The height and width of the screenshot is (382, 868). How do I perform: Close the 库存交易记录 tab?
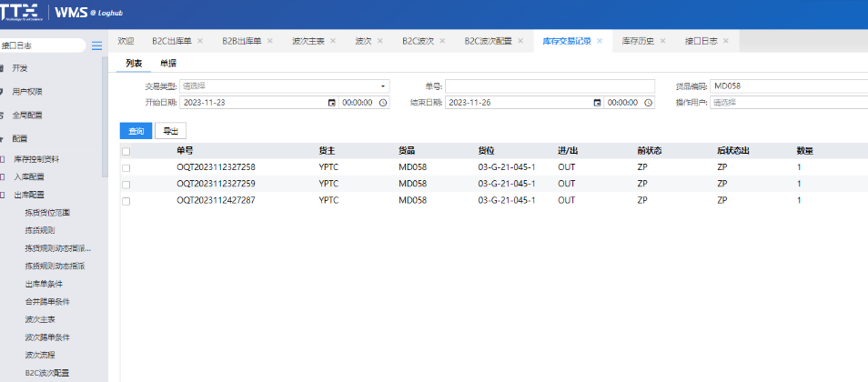(600, 41)
